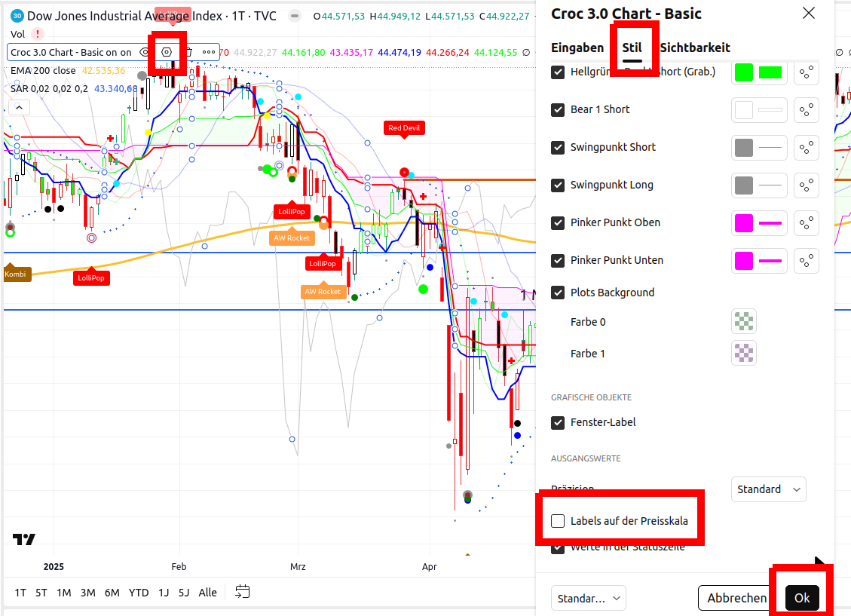
Task: Open more options for Croc 3.0 indicator
Action: click(x=209, y=53)
